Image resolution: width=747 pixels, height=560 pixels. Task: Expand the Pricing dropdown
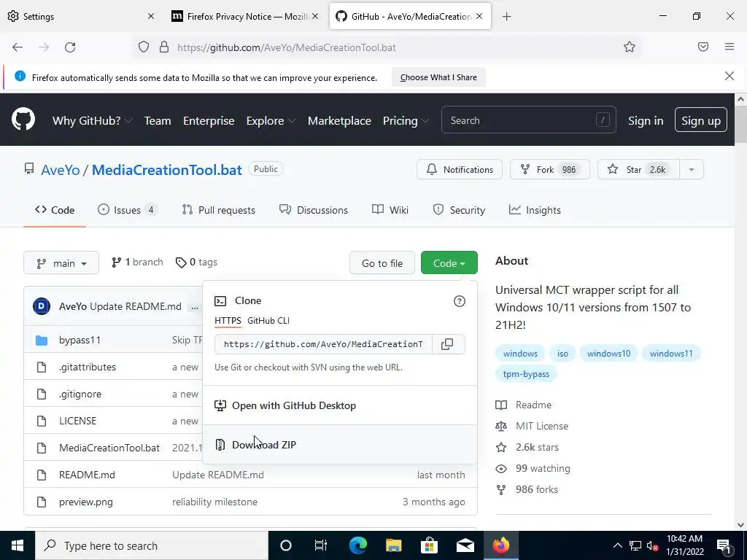(406, 121)
